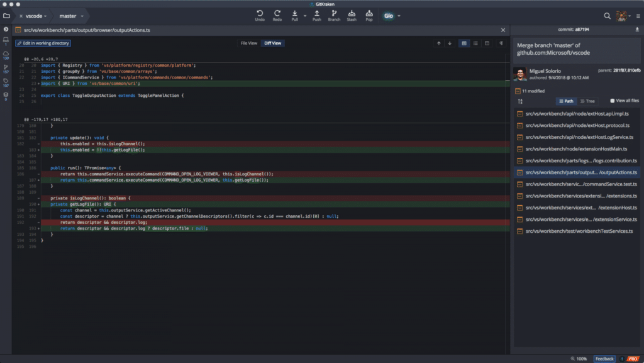
Task: Switch to inline diff view mode
Action: [x=475, y=43]
